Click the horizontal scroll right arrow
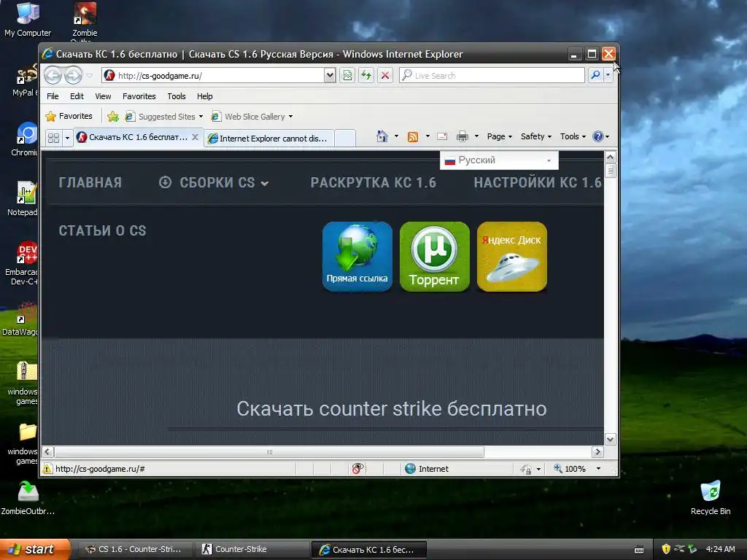This screenshot has height=560, width=747. click(x=597, y=451)
